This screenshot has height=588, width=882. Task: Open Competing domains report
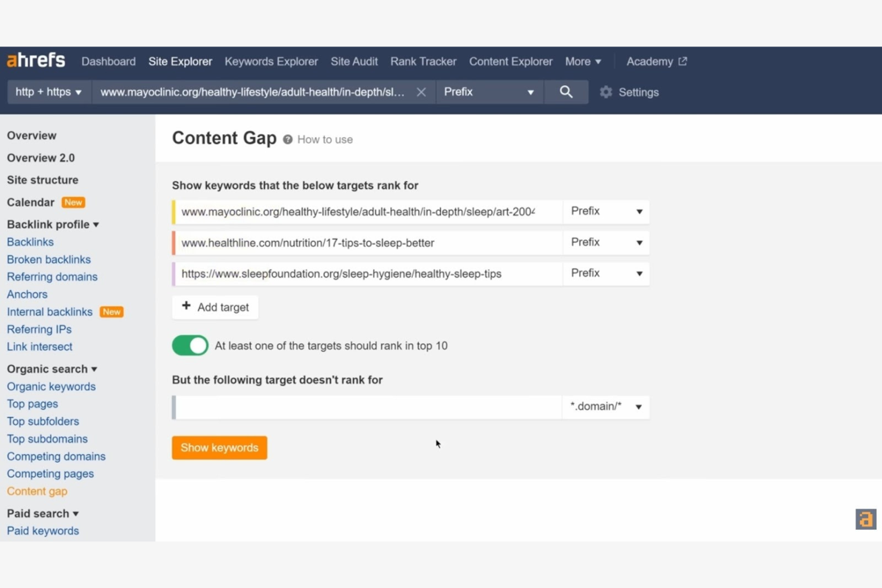57,456
